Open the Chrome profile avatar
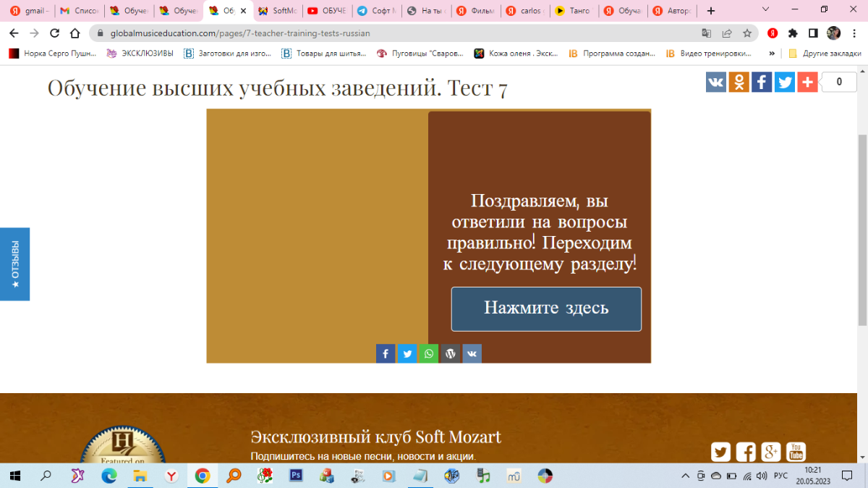The image size is (868, 488). point(833,33)
